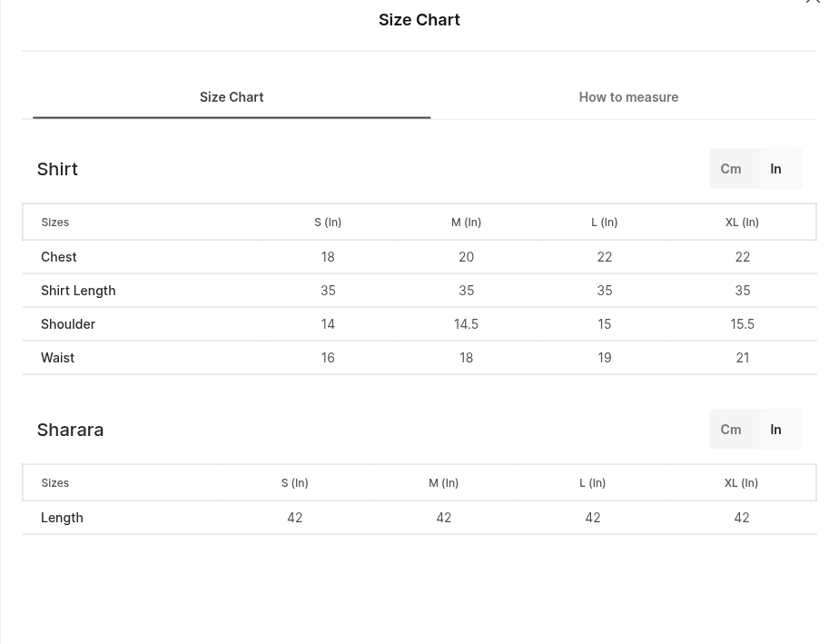Click the Shoulder row label
This screenshot has width=829, height=644.
pos(68,324)
